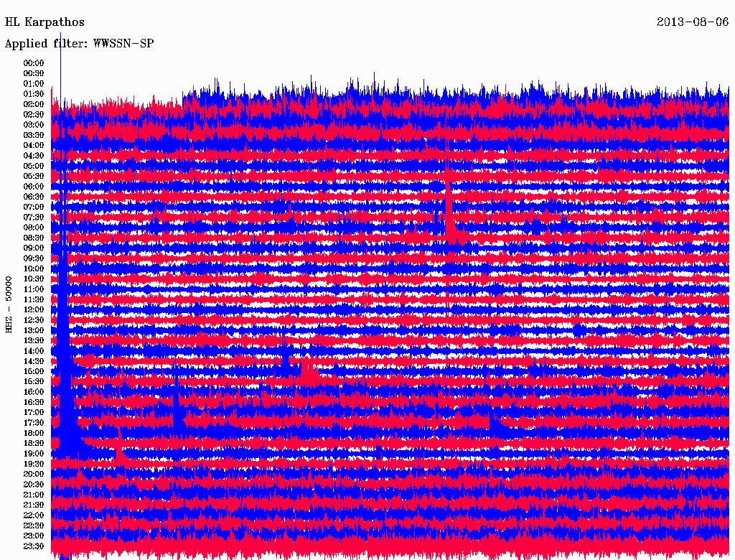Click the 23:00 time label
Viewport: 735px width, 560px height.
tap(34, 536)
